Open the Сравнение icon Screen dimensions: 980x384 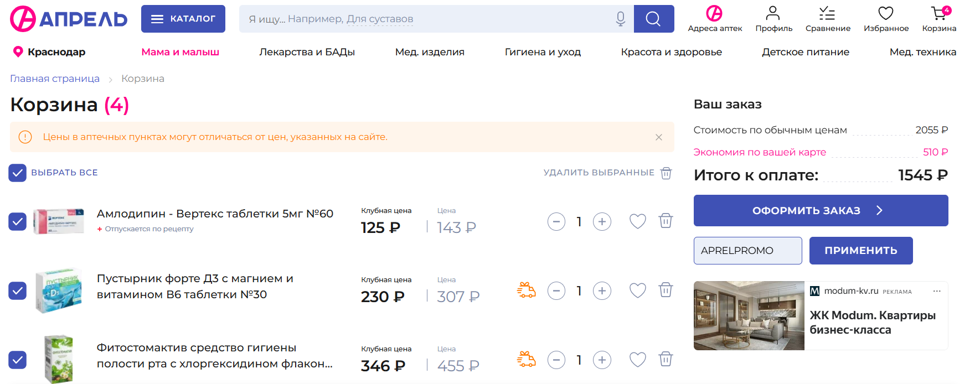coord(828,19)
